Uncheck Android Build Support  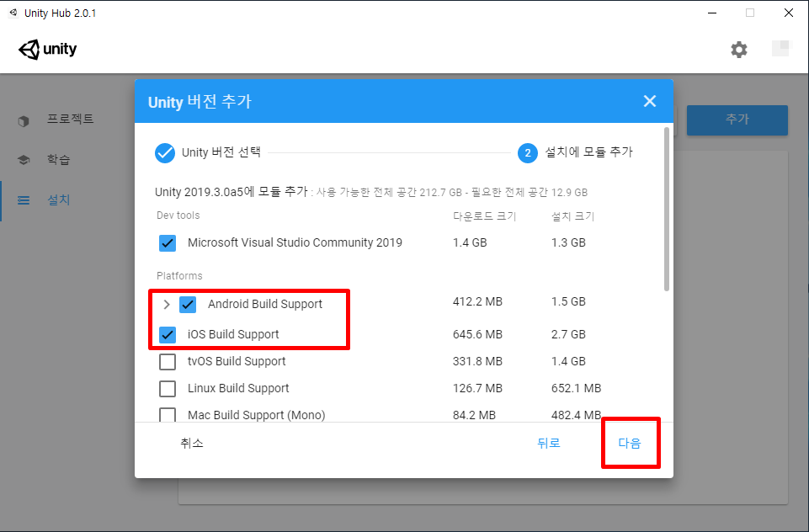pyautogui.click(x=188, y=305)
